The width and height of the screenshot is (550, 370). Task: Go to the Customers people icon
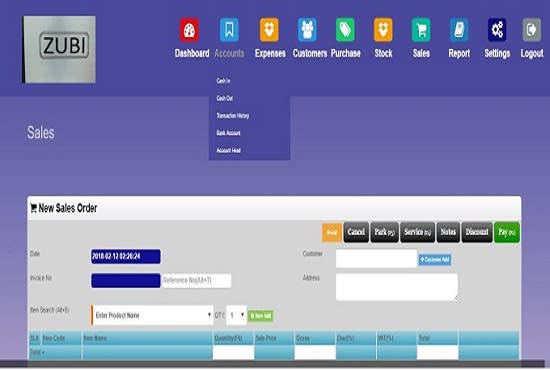(307, 30)
